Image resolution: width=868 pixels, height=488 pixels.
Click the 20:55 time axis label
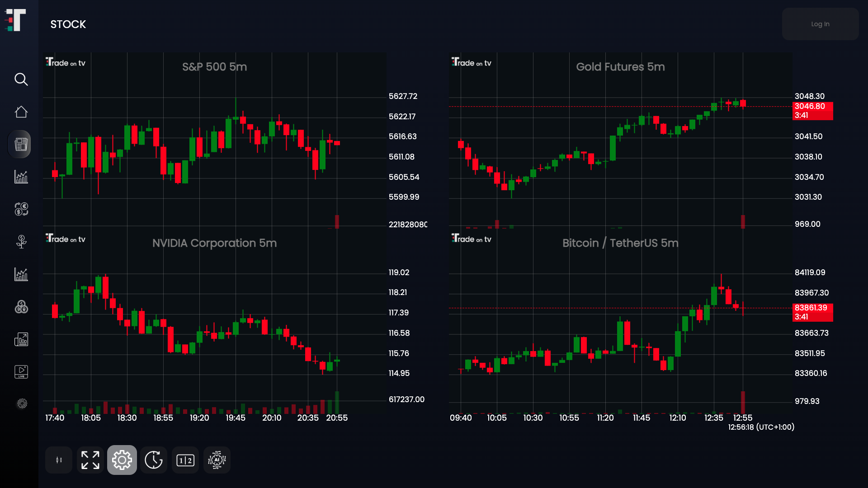click(x=337, y=418)
